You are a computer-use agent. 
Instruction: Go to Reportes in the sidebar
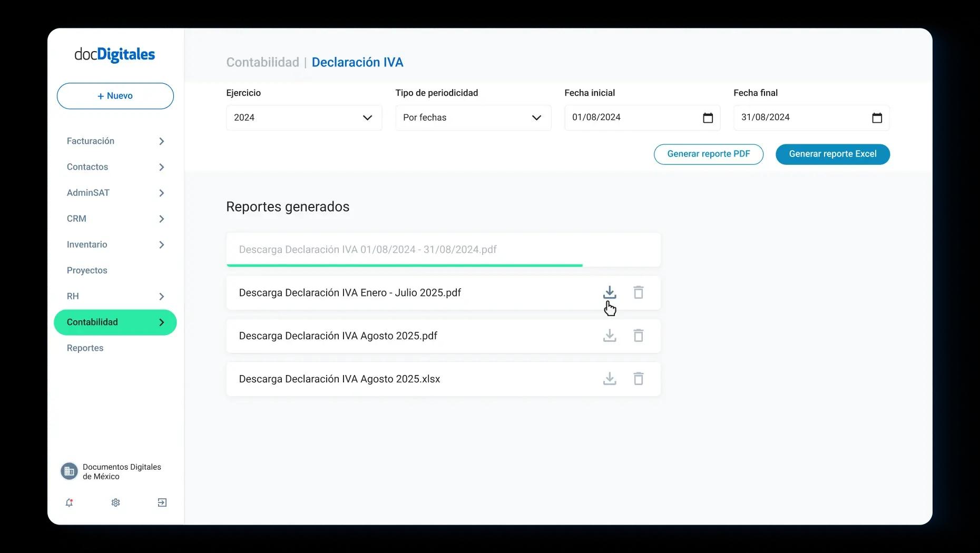coord(85,348)
